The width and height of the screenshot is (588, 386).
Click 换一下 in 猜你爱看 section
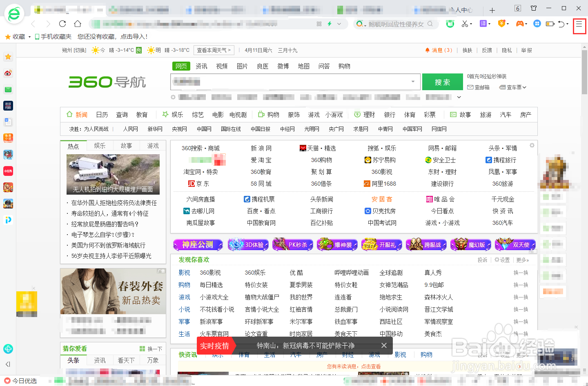click(x=151, y=349)
